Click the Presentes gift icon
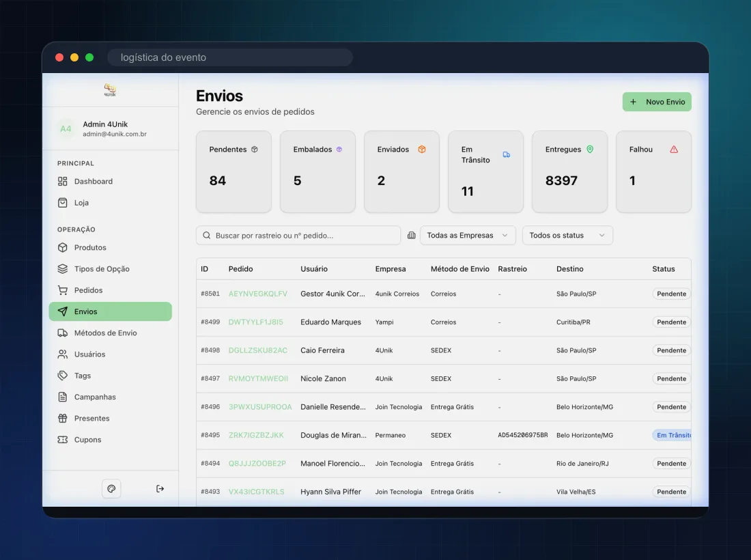Screen dimensions: 751x560 coord(63,418)
